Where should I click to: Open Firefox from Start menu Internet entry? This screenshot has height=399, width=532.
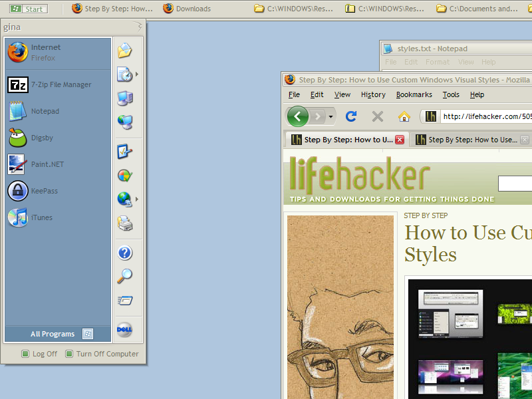point(58,53)
